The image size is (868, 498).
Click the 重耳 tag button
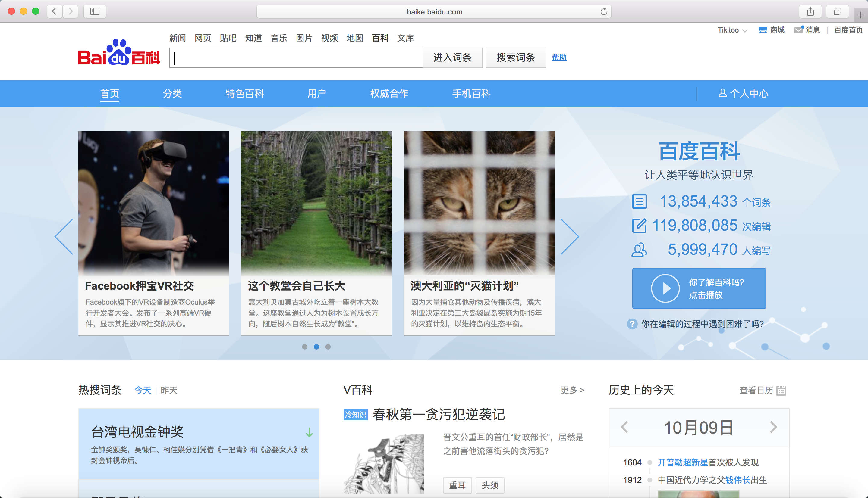457,485
